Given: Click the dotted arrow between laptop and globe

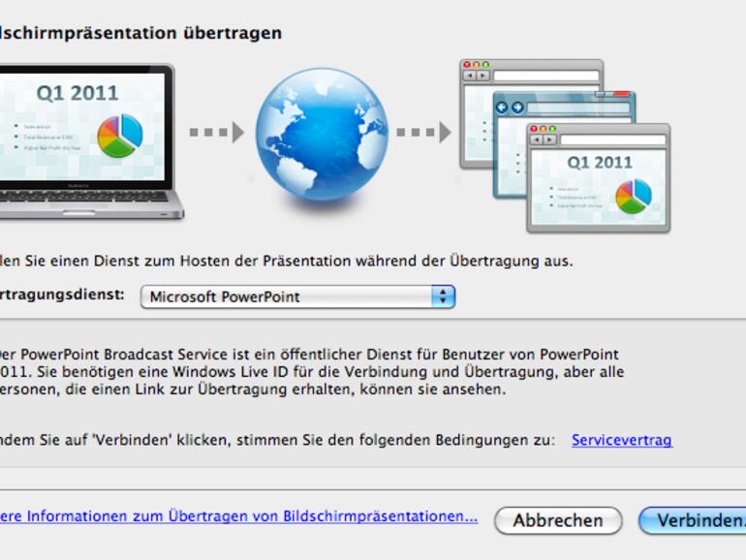Looking at the screenshot, I should (x=217, y=133).
